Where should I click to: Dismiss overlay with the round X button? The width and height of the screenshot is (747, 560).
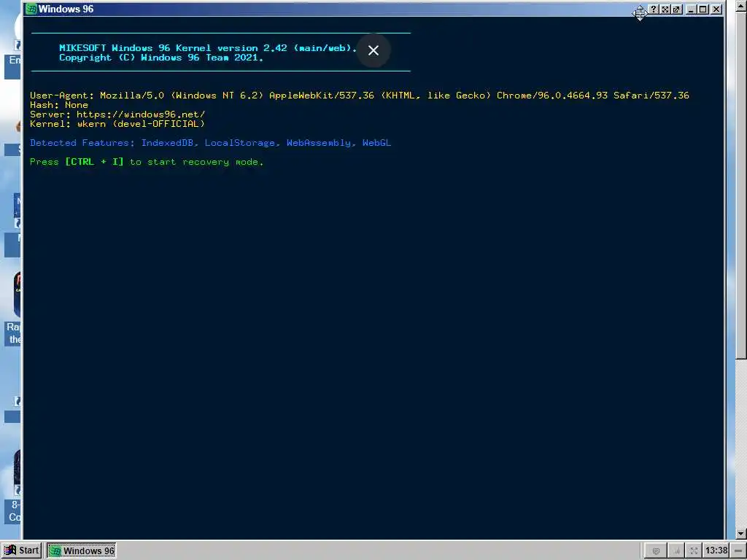pos(373,50)
